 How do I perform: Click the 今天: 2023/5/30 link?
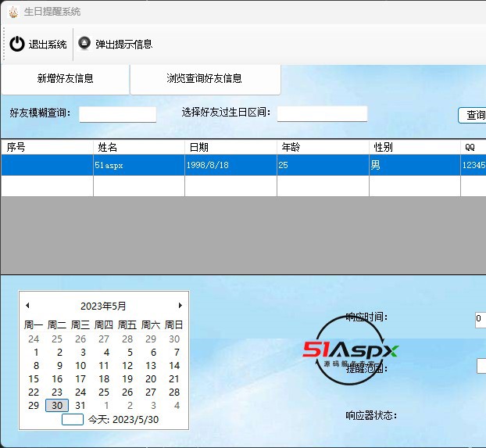[x=123, y=420]
